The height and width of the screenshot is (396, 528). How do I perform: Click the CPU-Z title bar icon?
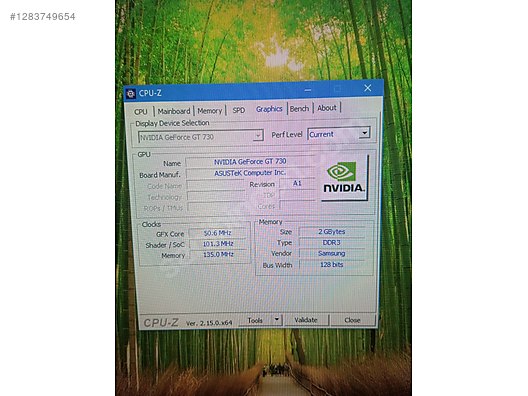(131, 93)
